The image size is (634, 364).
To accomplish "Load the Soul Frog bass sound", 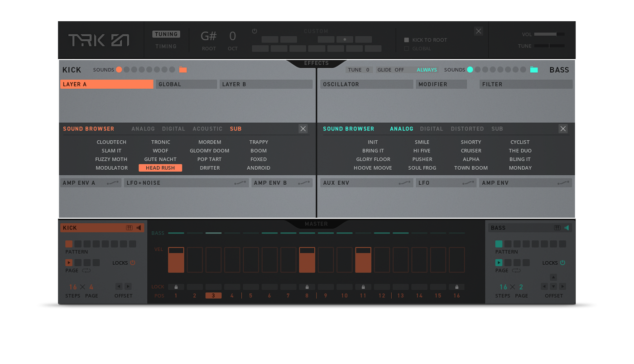I will [422, 168].
